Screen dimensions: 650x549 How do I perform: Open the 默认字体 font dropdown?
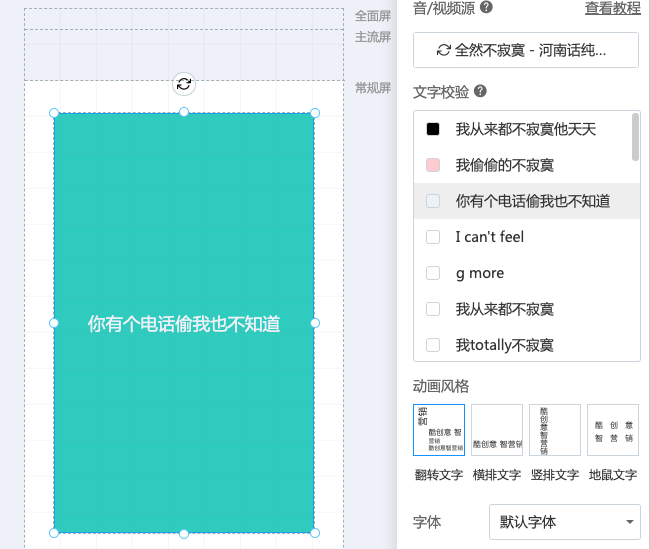pos(565,522)
